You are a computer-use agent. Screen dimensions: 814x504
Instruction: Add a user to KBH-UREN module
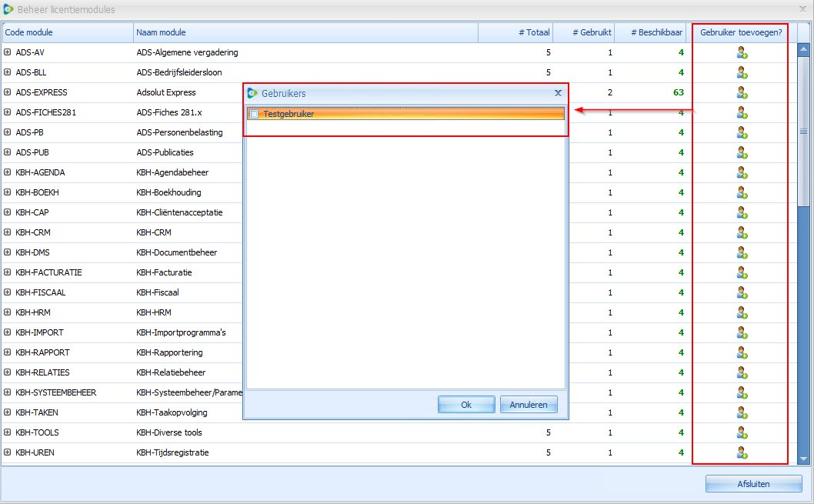742,452
